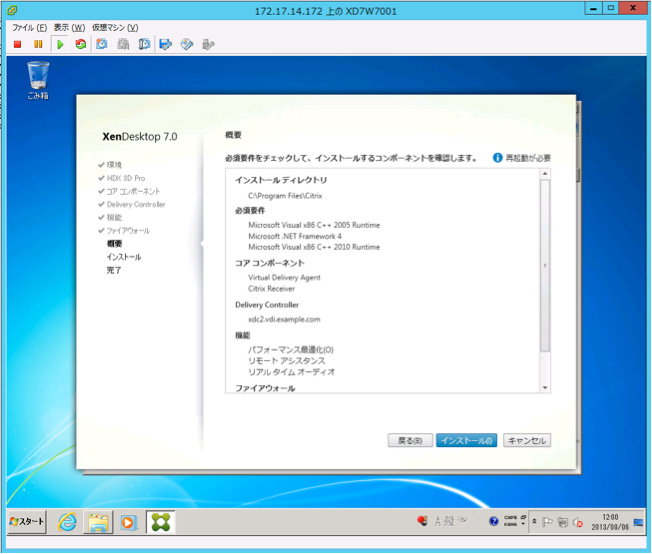The image size is (652, 554).
Task: Click Microsoft .NET Framework 4 entry
Action: click(x=295, y=236)
